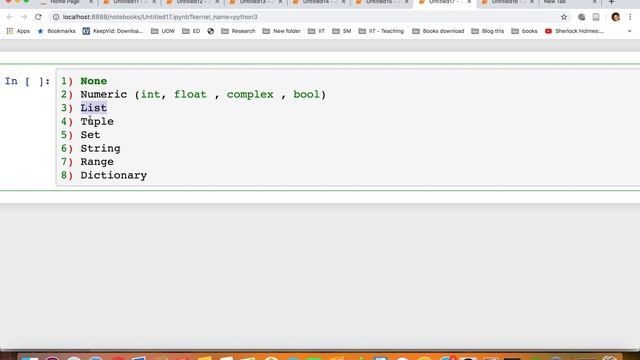This screenshot has width=640, height=360.
Task: Click the word int in line 2
Action: tap(151, 95)
